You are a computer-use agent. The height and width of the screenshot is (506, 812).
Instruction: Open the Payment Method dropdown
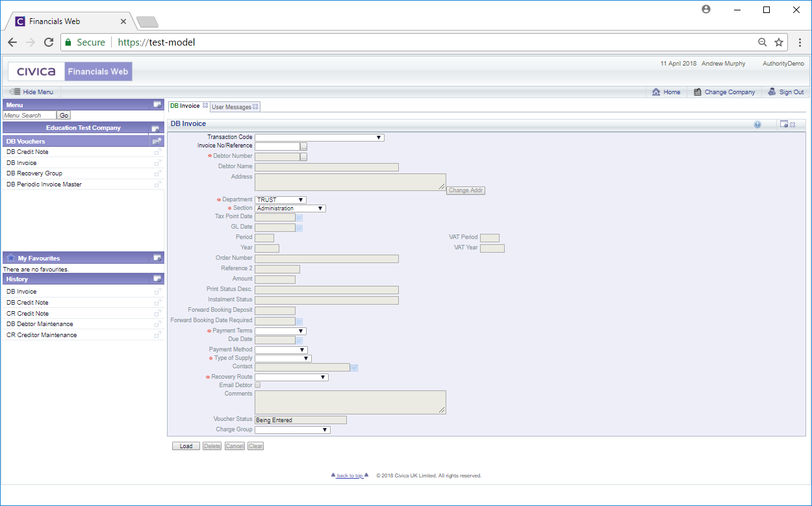click(281, 350)
